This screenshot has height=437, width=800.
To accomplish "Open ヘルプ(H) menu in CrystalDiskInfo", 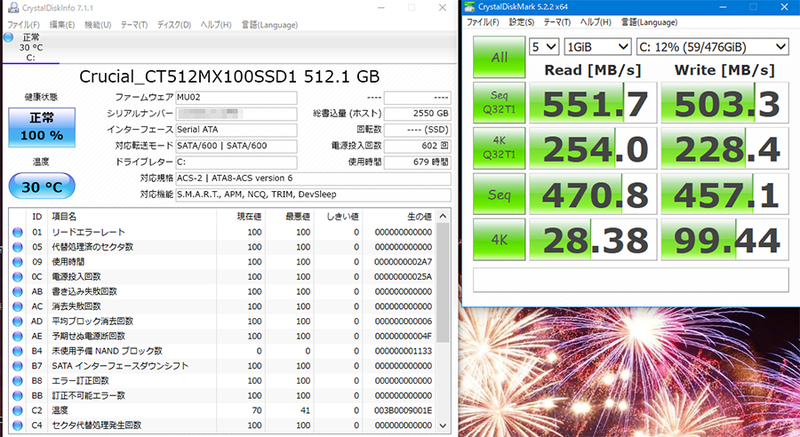I will [215, 25].
